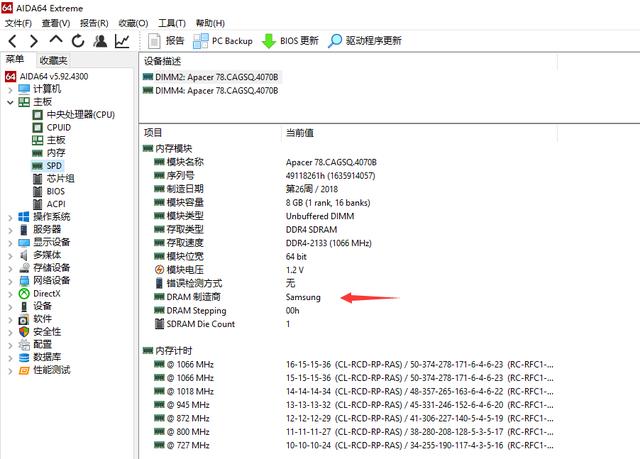This screenshot has height=459, width=640.
Task: Open 驱动程序更新 driver update
Action: 364,41
